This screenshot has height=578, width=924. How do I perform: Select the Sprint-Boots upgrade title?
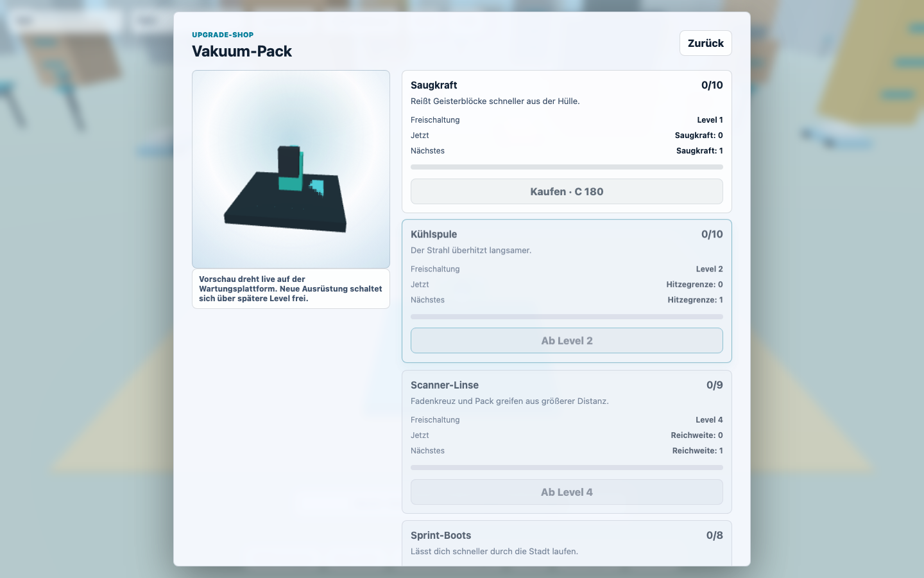[441, 535]
